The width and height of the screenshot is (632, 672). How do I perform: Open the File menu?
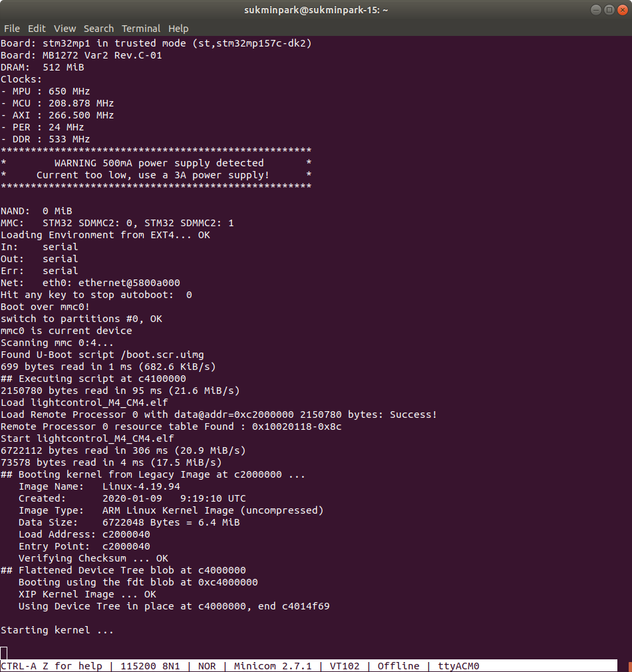click(x=12, y=29)
